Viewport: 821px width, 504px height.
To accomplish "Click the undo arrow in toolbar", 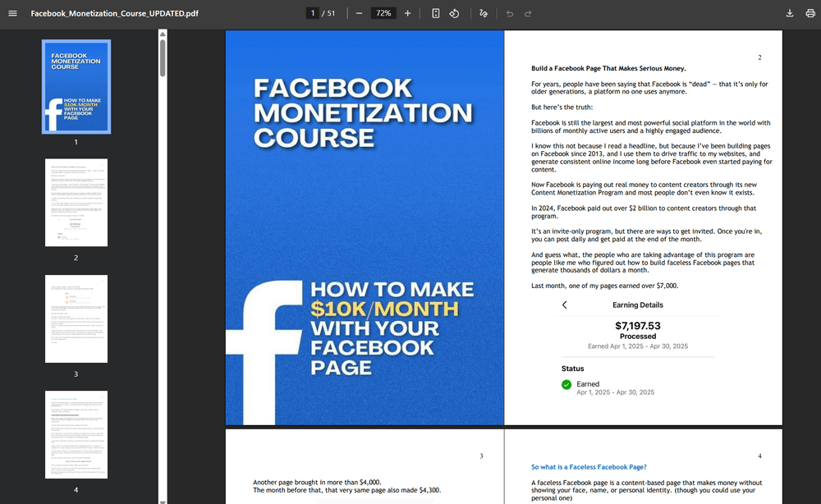I will pyautogui.click(x=510, y=13).
